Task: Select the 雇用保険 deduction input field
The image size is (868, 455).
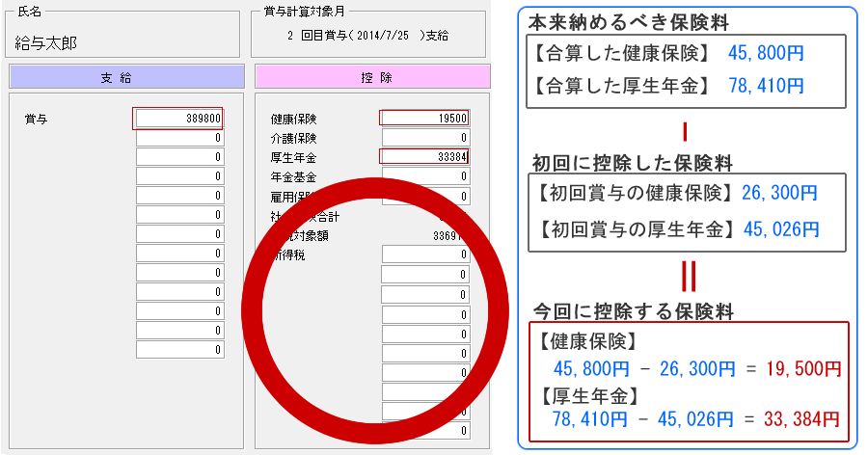Action: click(425, 196)
